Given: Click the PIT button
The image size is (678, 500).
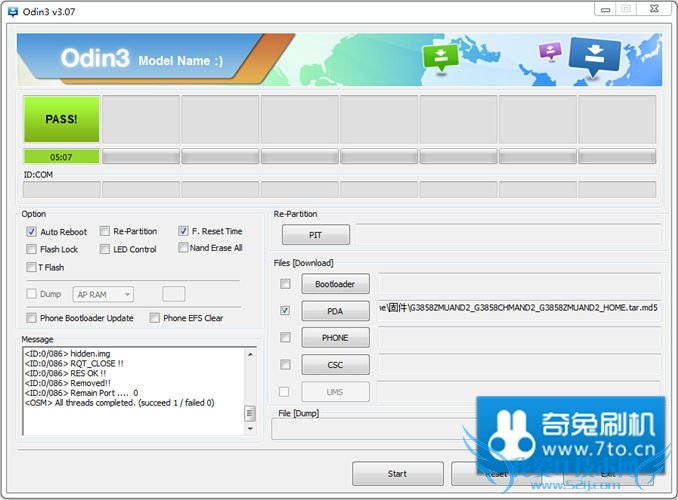Looking at the screenshot, I should pyautogui.click(x=316, y=235).
